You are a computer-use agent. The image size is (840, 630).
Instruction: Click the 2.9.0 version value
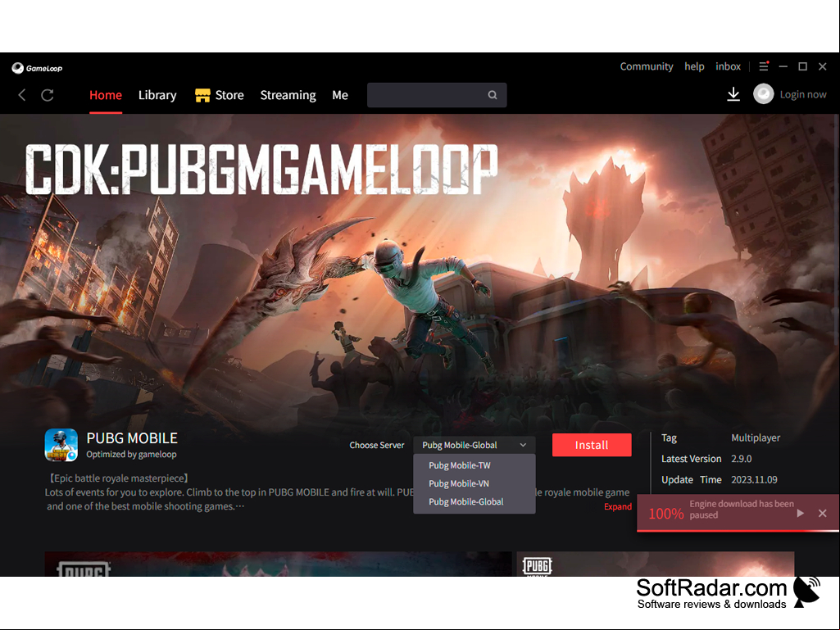click(x=741, y=459)
